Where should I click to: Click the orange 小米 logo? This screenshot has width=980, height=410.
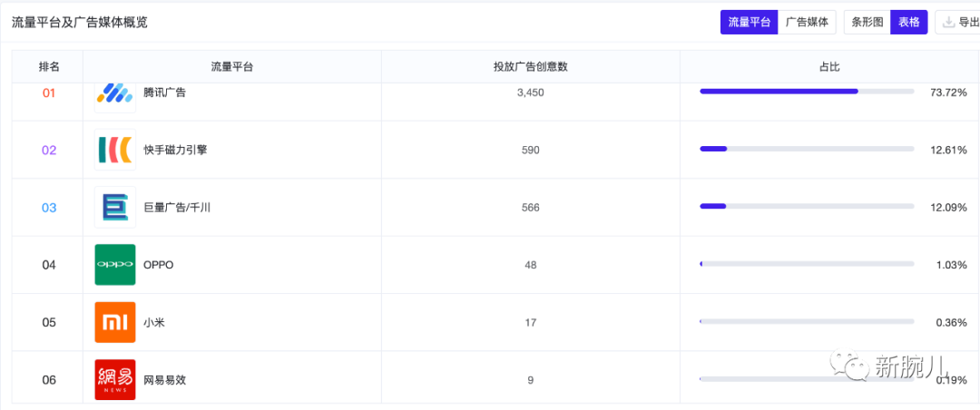click(x=115, y=323)
